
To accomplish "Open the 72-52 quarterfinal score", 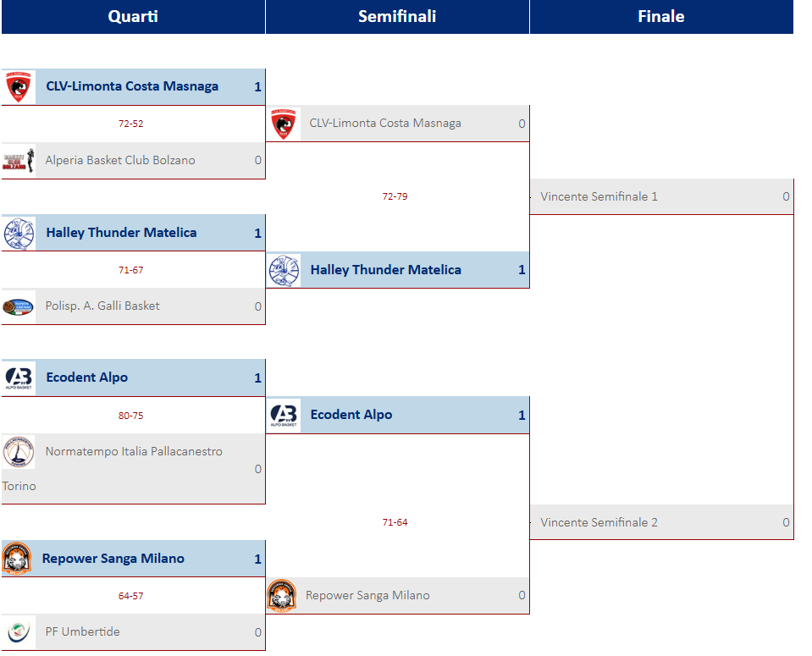I will [130, 124].
